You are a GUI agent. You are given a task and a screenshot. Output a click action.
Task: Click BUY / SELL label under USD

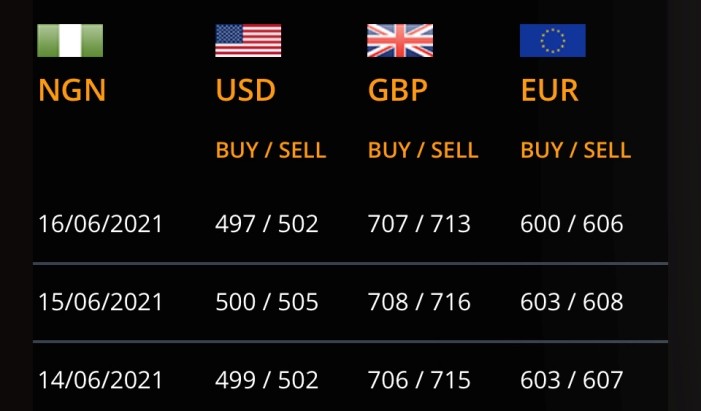click(271, 150)
